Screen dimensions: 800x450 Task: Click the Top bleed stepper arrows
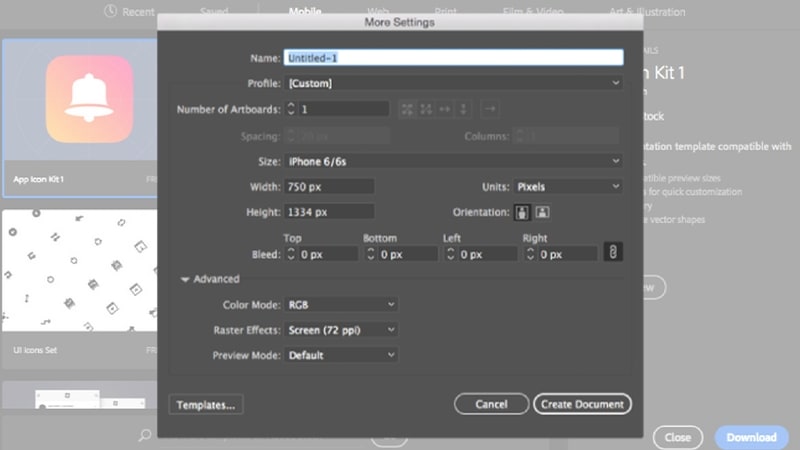point(292,255)
